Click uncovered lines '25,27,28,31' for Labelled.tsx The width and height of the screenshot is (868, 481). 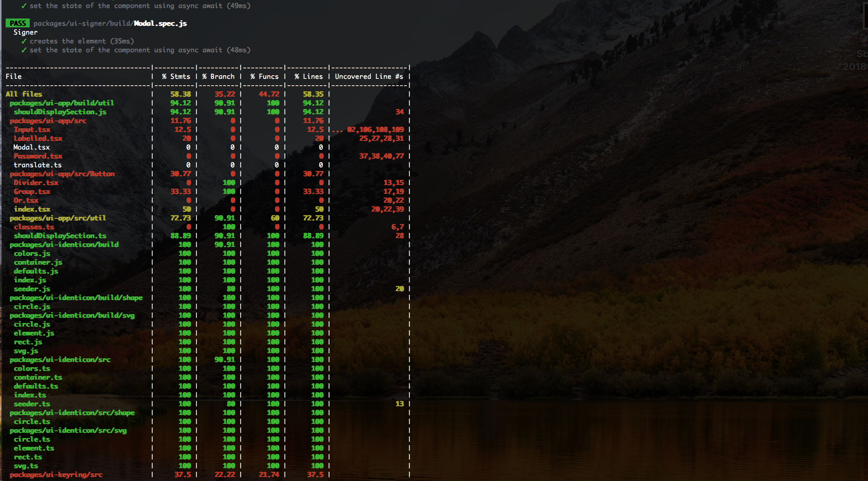[381, 138]
